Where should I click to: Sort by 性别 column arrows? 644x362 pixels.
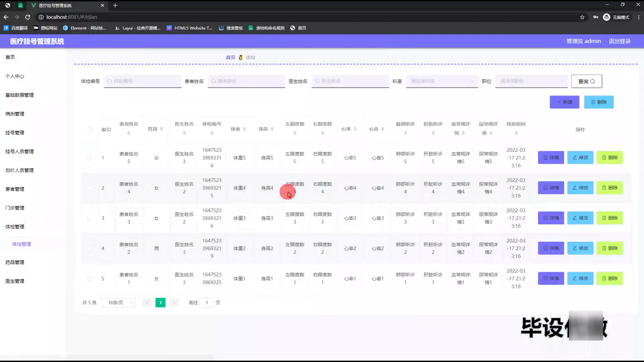161,129
